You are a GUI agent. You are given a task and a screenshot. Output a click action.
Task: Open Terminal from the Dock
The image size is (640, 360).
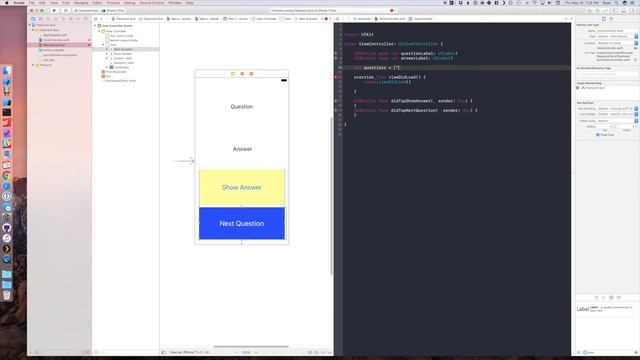pos(7,112)
